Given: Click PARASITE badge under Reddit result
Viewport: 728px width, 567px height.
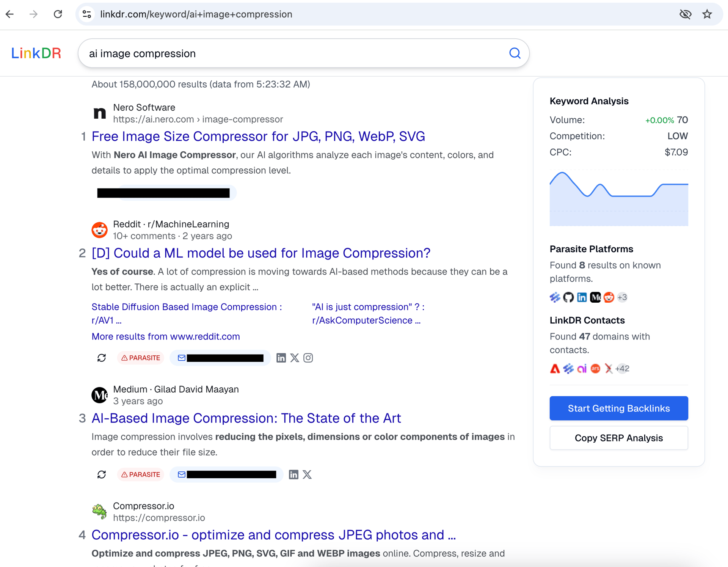Looking at the screenshot, I should pyautogui.click(x=141, y=358).
